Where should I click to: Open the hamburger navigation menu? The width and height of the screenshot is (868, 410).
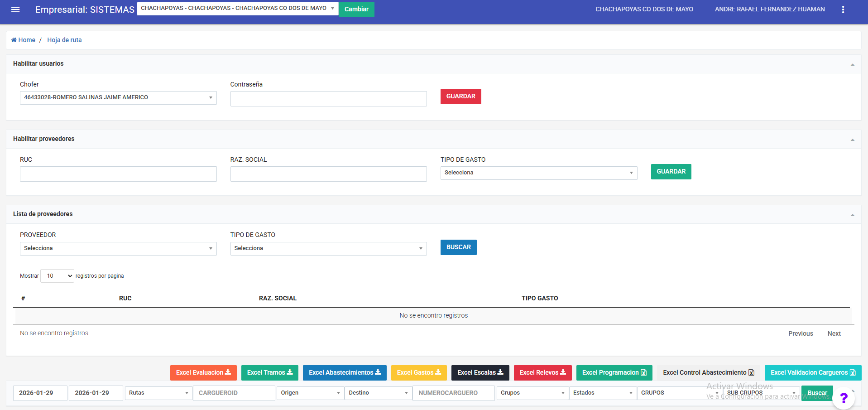pyautogui.click(x=15, y=10)
